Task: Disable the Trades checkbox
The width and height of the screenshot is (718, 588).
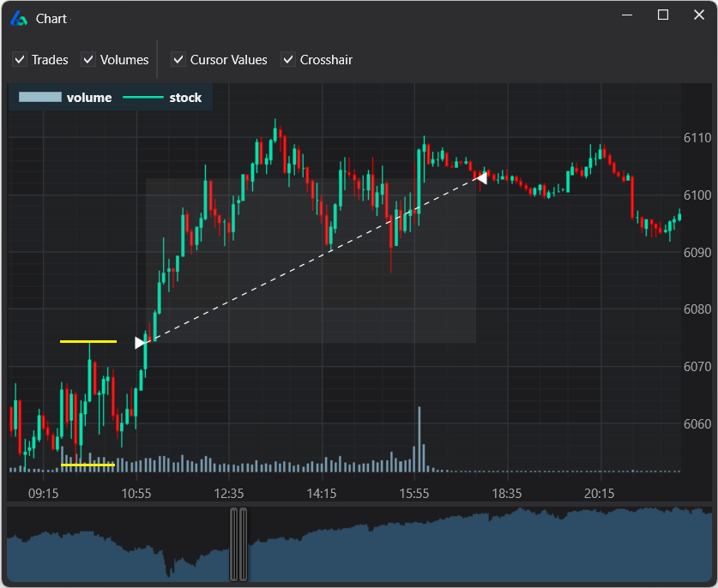Action: [19, 60]
